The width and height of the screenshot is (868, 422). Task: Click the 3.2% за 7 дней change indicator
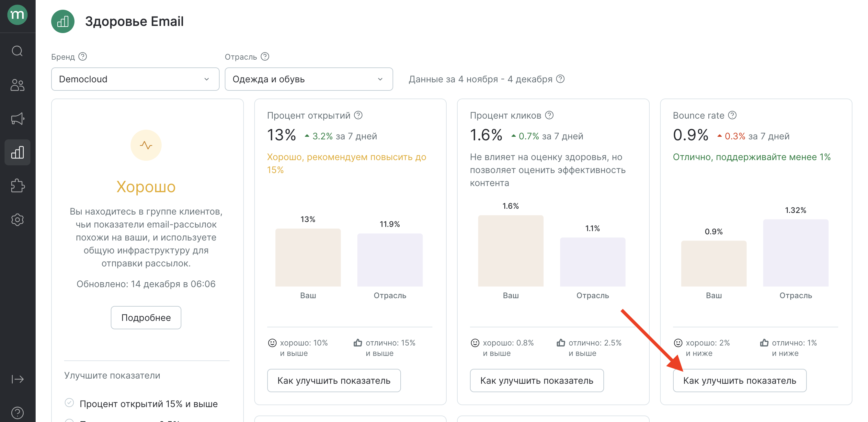341,136
